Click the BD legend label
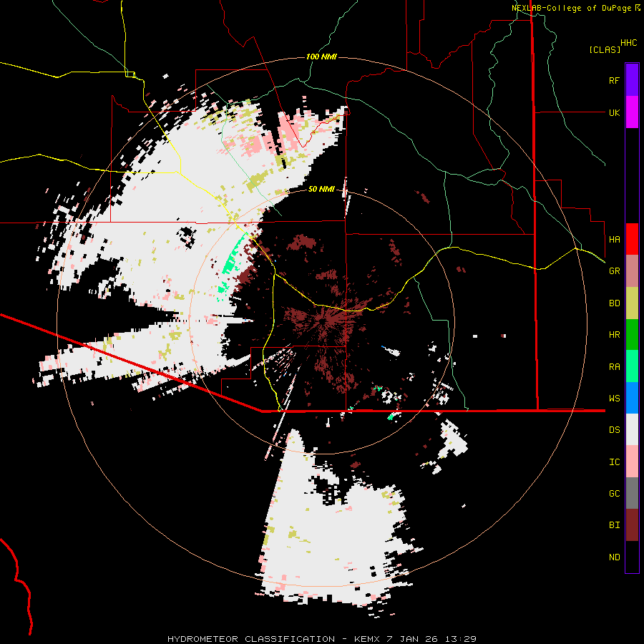 point(614,303)
